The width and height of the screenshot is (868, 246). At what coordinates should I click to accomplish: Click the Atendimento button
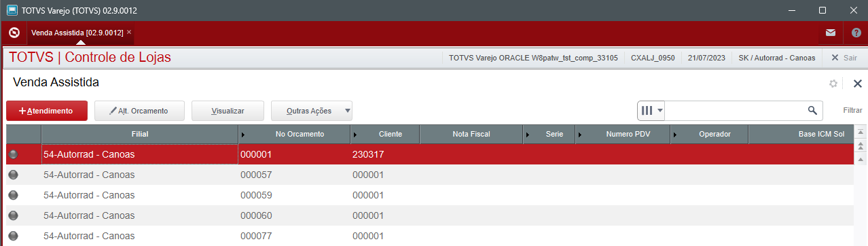pyautogui.click(x=47, y=110)
